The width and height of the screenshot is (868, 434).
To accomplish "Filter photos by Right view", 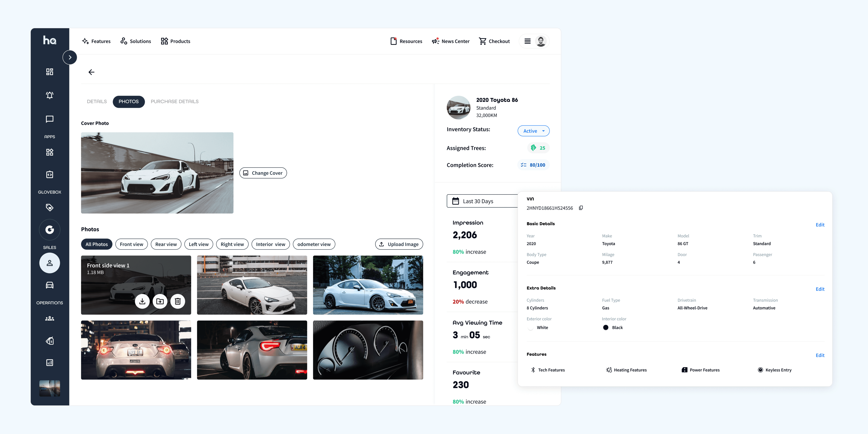I will click(232, 244).
